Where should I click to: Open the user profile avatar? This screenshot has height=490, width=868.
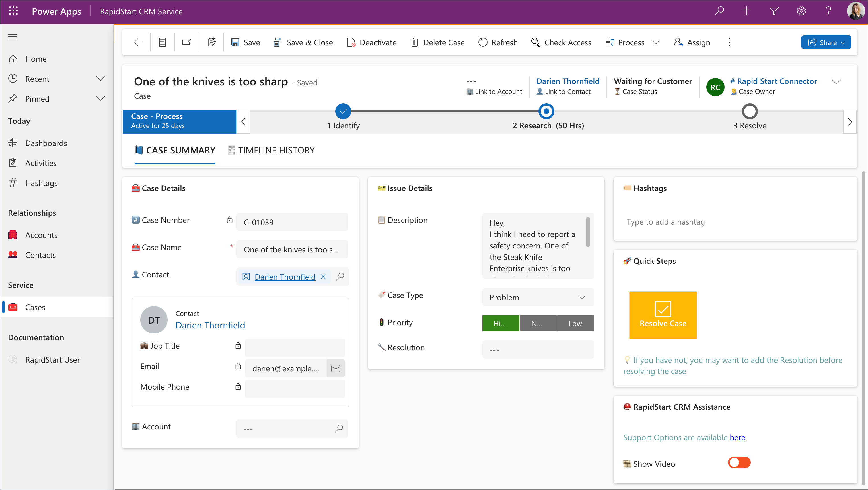tap(855, 11)
